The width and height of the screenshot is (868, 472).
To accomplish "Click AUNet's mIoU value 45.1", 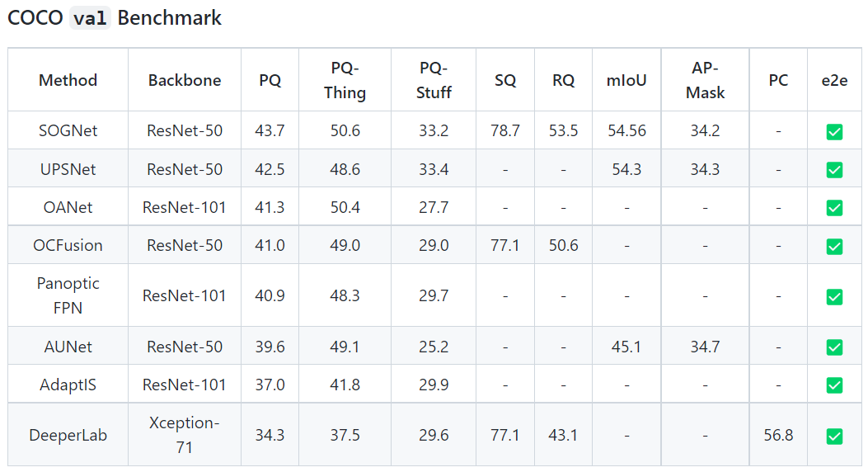I will click(x=626, y=347).
